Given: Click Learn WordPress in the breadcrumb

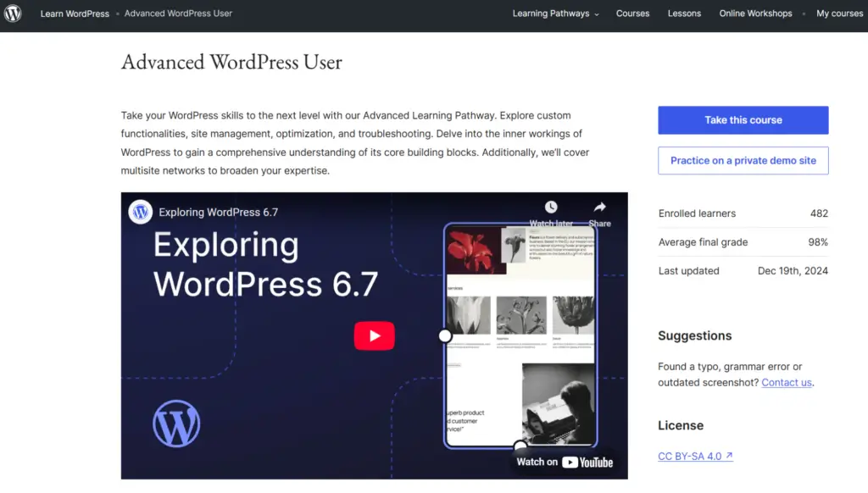Looking at the screenshot, I should (x=75, y=14).
